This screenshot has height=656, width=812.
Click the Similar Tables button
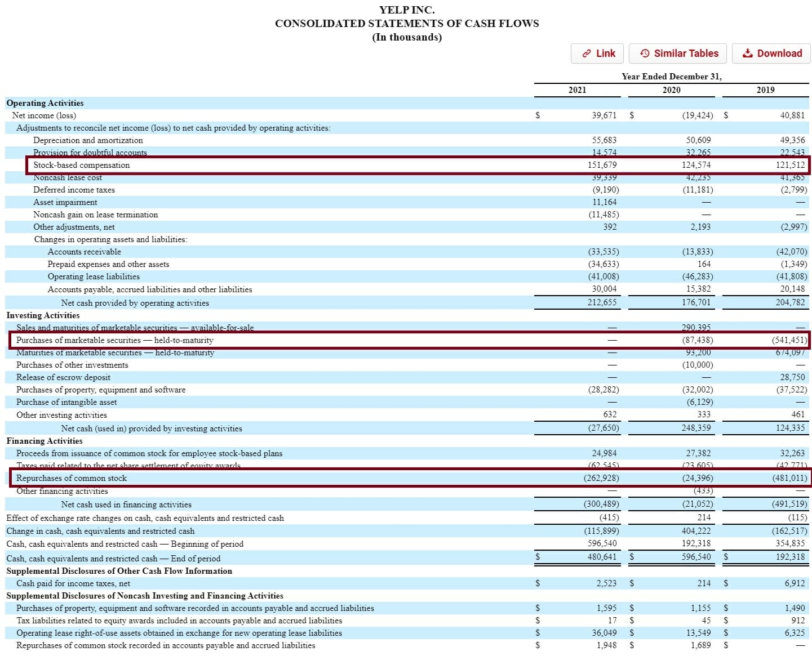[678, 53]
